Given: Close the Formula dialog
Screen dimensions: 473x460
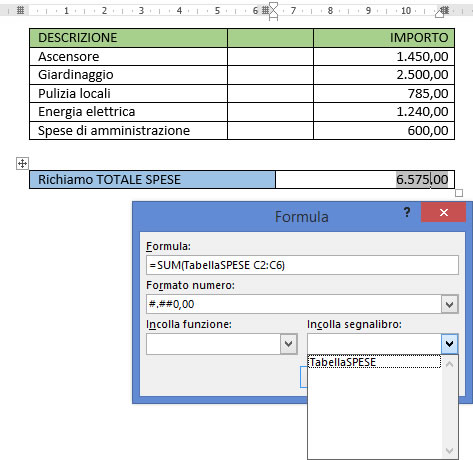Looking at the screenshot, I should point(444,212).
